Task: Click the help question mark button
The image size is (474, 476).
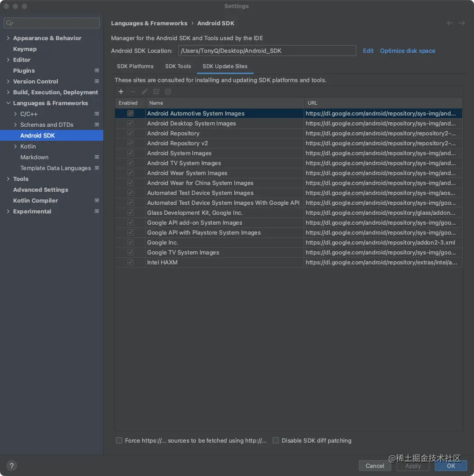Action: (12, 465)
